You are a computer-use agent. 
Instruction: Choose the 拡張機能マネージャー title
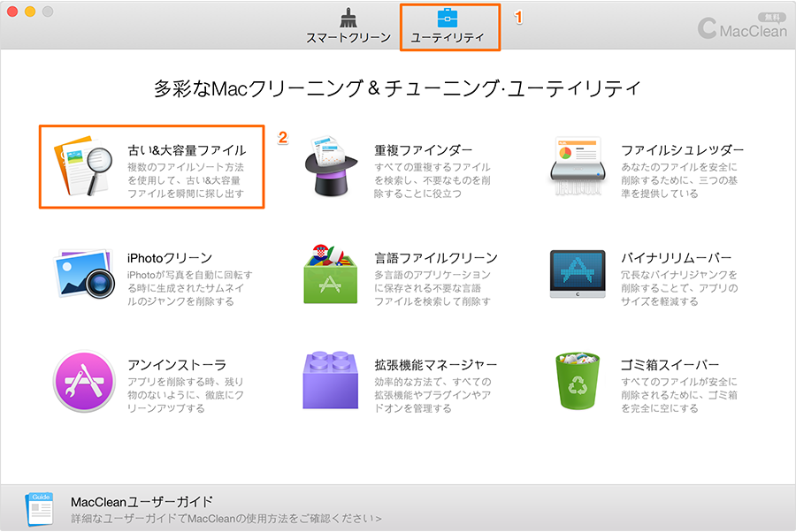click(x=435, y=365)
